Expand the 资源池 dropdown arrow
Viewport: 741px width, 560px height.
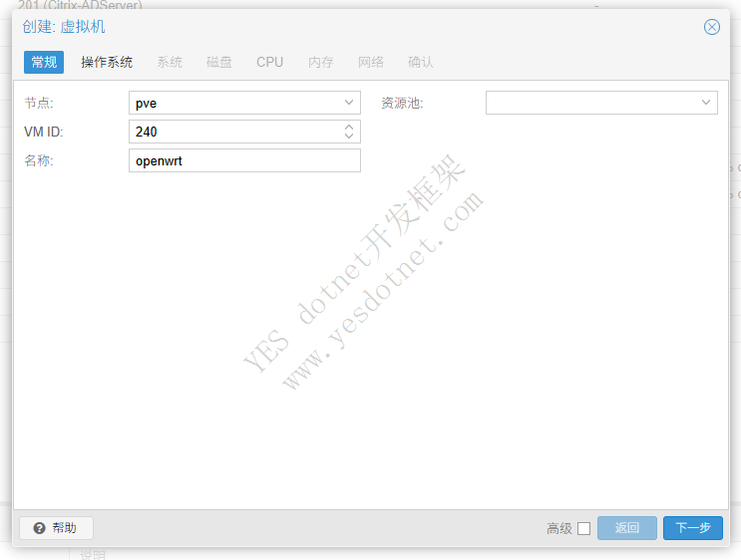point(706,103)
